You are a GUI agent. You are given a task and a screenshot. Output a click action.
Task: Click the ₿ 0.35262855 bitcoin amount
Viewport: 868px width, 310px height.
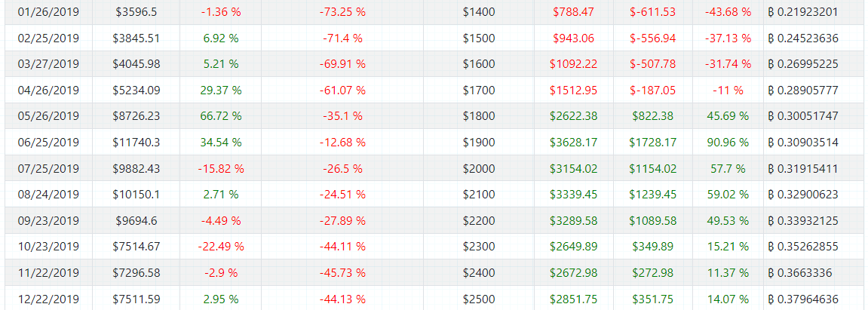tap(803, 247)
